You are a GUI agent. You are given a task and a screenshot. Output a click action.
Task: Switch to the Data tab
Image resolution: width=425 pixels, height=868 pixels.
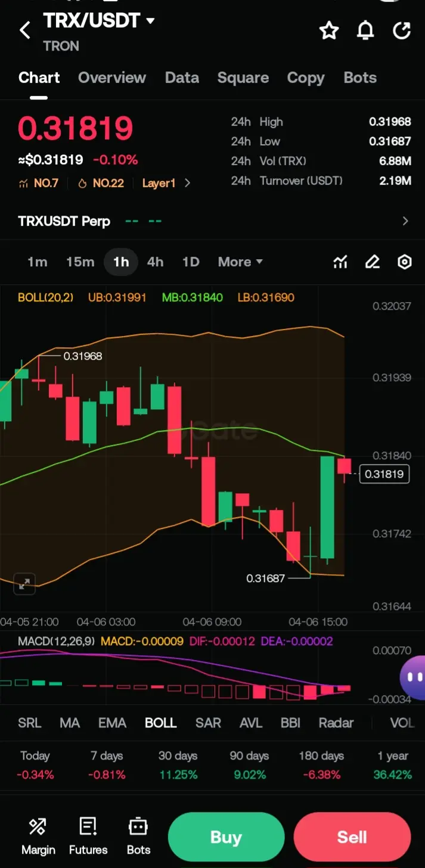(x=182, y=78)
